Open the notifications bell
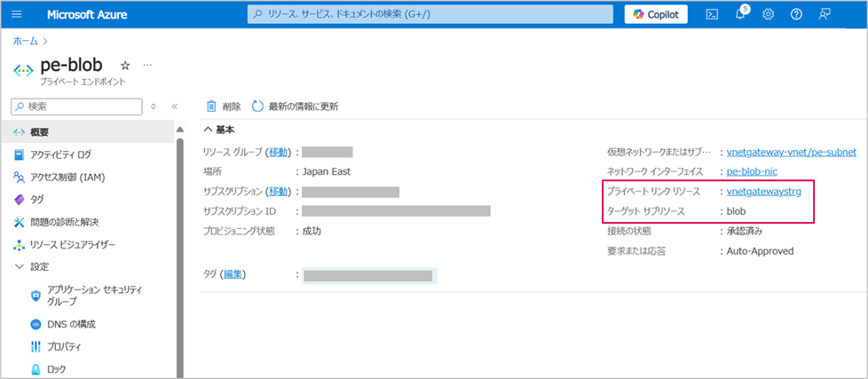868x379 pixels. point(741,14)
